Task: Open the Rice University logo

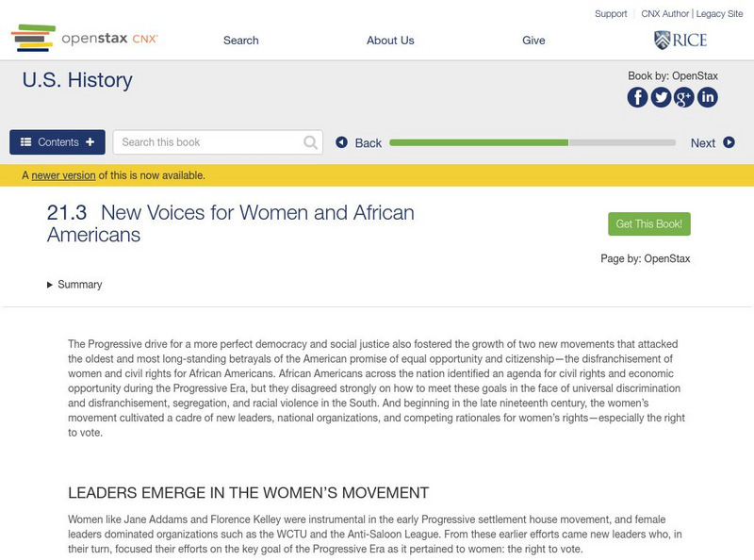Action: (x=680, y=40)
